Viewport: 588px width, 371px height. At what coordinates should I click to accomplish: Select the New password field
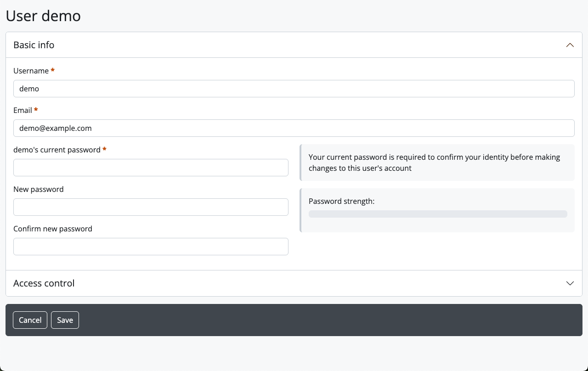(151, 207)
